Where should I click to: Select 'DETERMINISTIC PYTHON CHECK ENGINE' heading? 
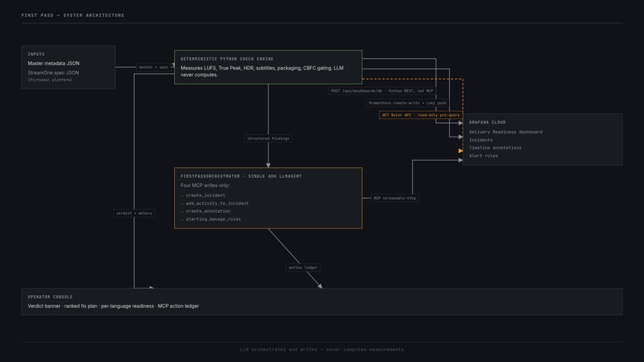227,59
